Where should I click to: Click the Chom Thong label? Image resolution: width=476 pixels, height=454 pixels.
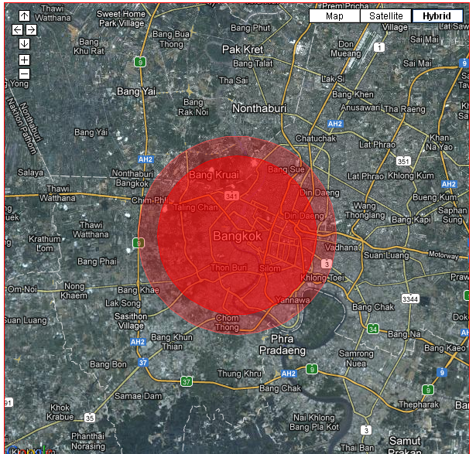pos(227,323)
